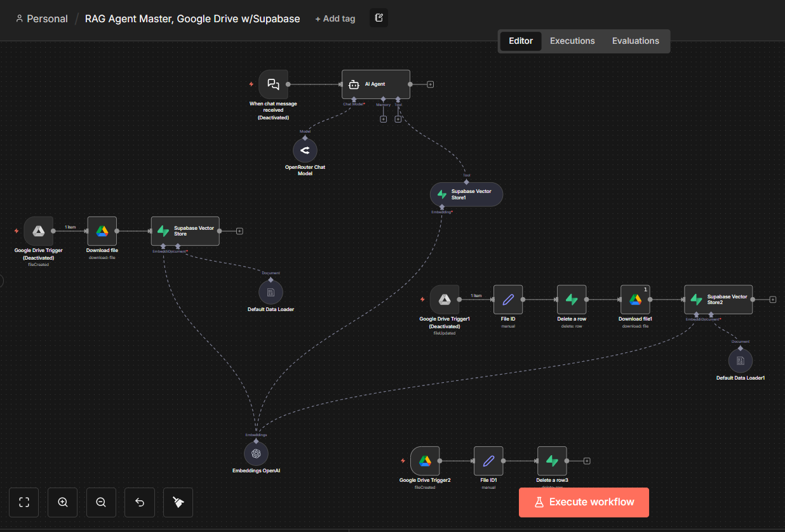Click the Google Drive Trigger node
785x532 pixels.
pyautogui.click(x=38, y=230)
